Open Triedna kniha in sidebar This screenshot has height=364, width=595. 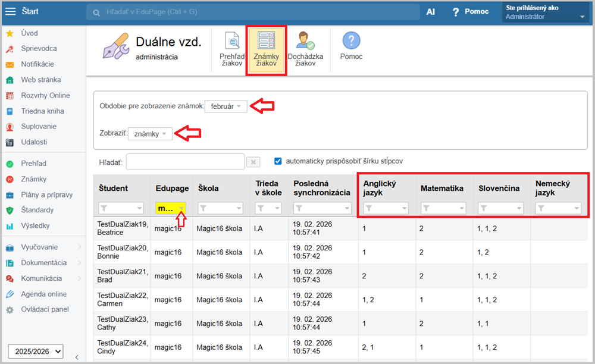42,111
